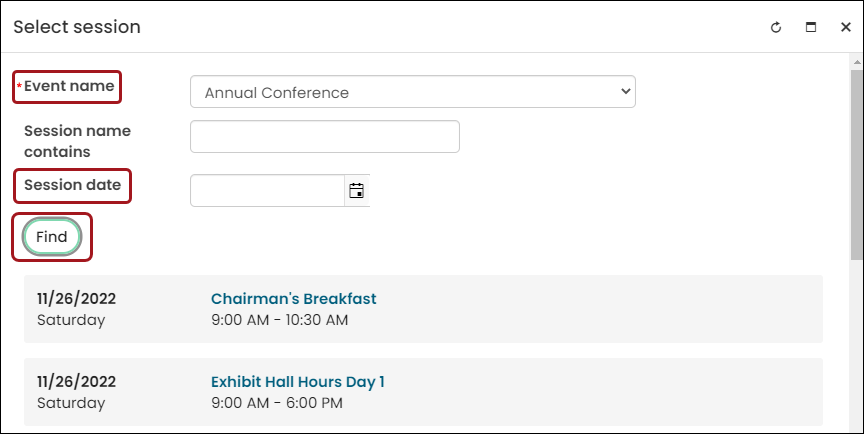Open the Event name dropdown

[413, 91]
